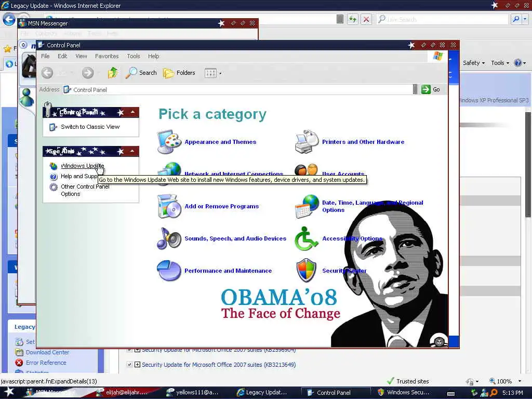Click Windows Update link

(x=83, y=166)
